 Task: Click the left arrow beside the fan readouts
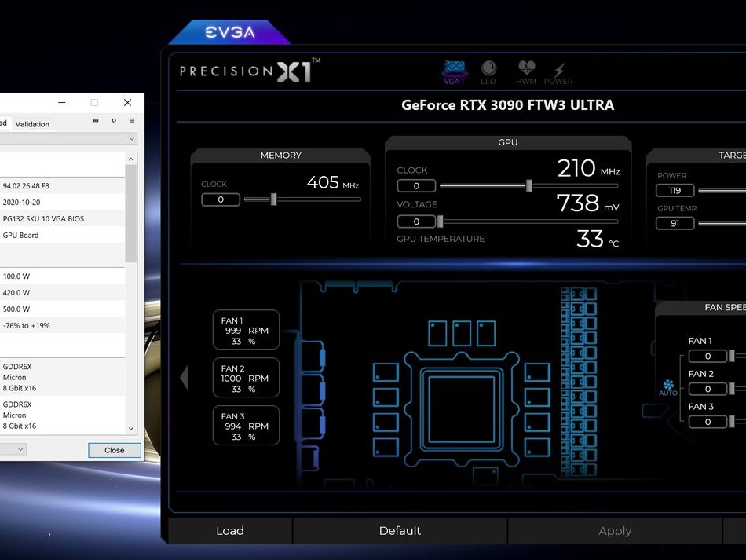(184, 377)
